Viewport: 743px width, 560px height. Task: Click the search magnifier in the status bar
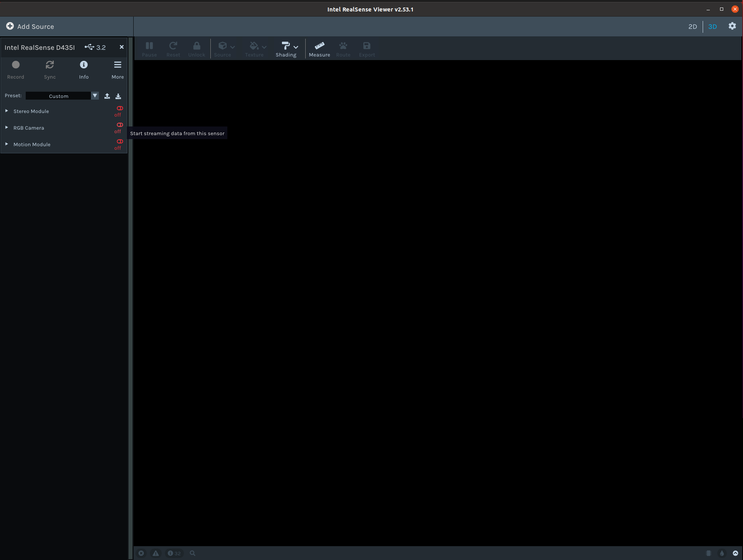192,553
